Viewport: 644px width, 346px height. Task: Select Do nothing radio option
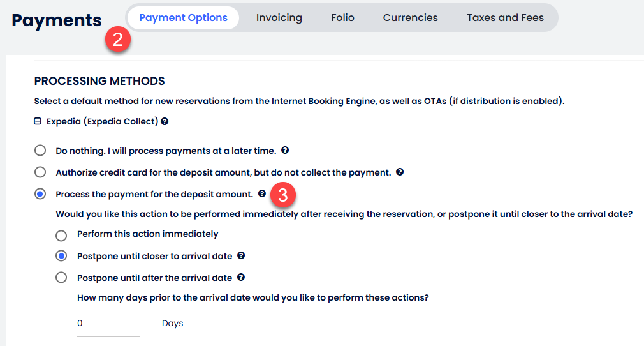click(x=40, y=150)
